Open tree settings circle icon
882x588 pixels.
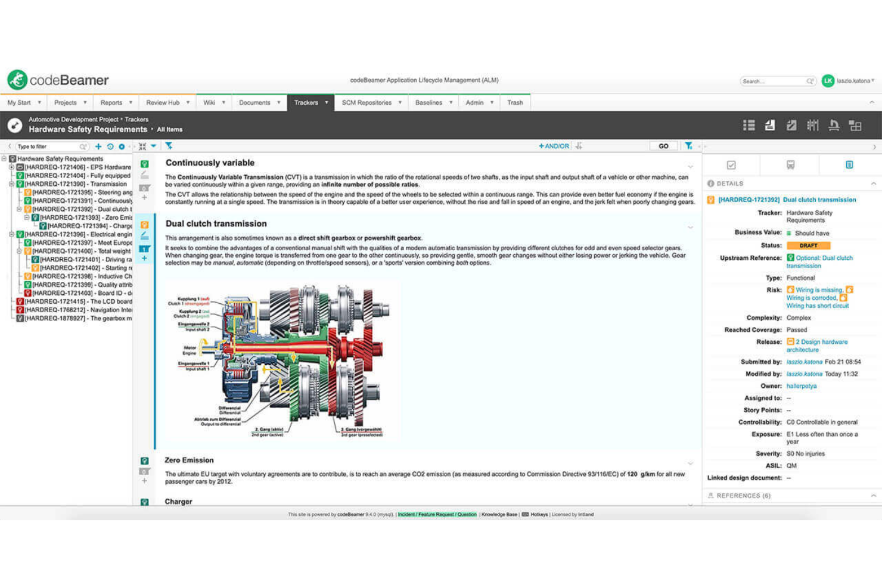coord(122,147)
